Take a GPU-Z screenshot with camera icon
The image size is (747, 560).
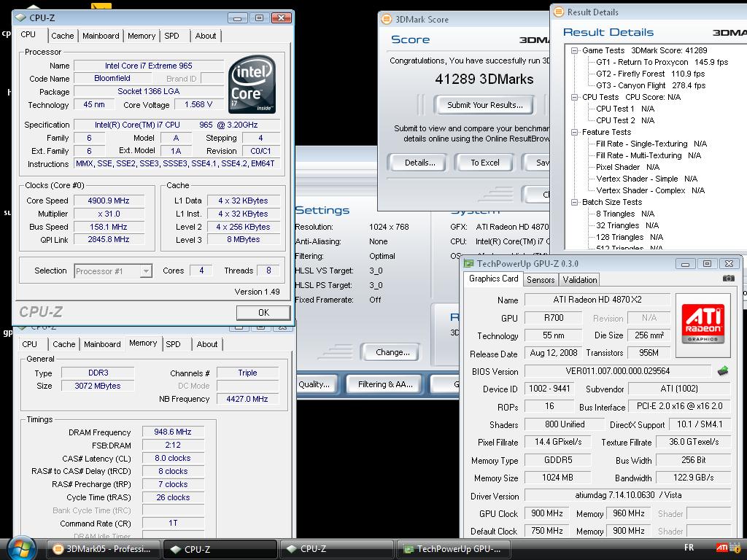tap(729, 279)
